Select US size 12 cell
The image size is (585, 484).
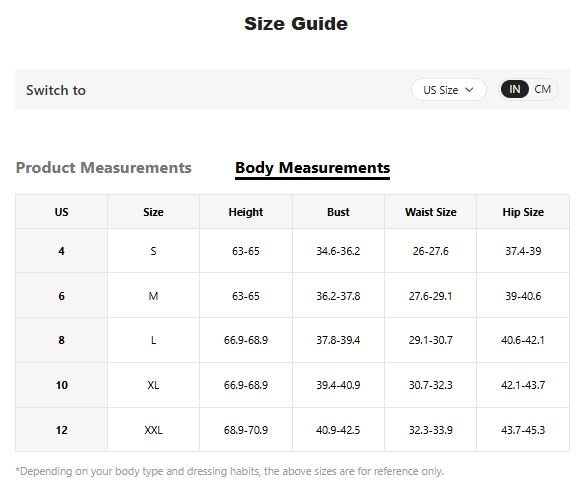(x=62, y=430)
